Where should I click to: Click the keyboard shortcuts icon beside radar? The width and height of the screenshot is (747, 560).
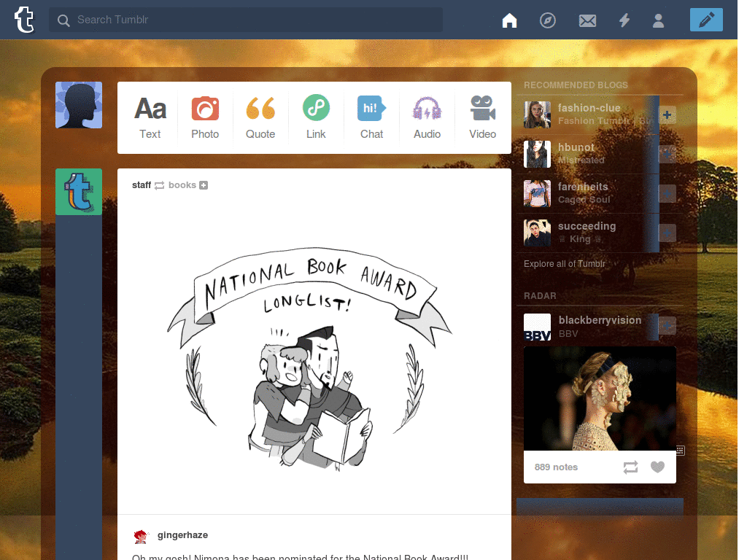pos(681,450)
